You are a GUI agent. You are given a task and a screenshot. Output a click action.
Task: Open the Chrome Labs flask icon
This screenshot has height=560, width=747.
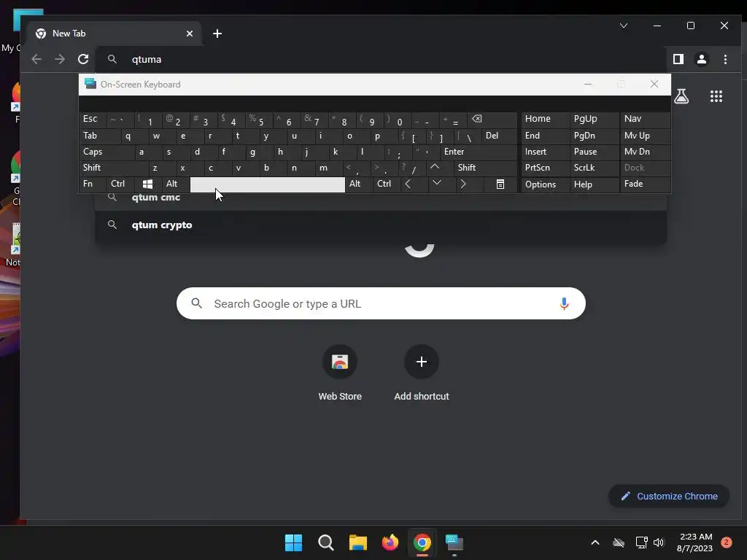[x=681, y=97]
